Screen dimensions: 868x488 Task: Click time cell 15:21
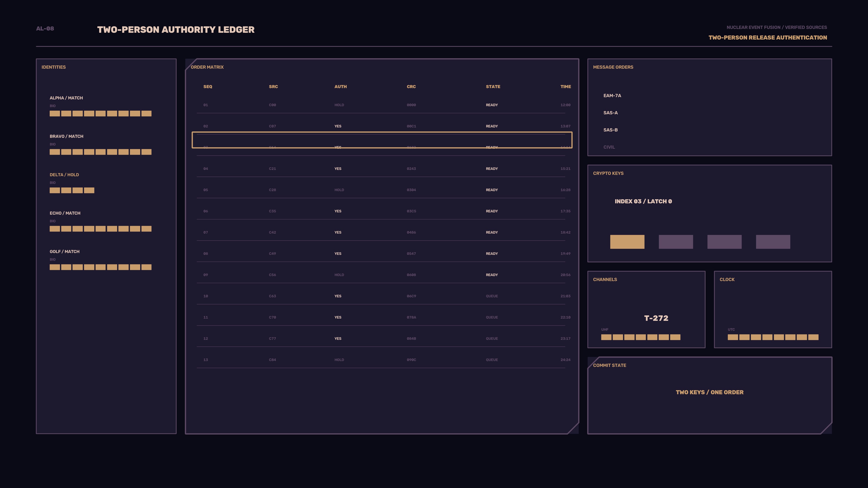565,169
